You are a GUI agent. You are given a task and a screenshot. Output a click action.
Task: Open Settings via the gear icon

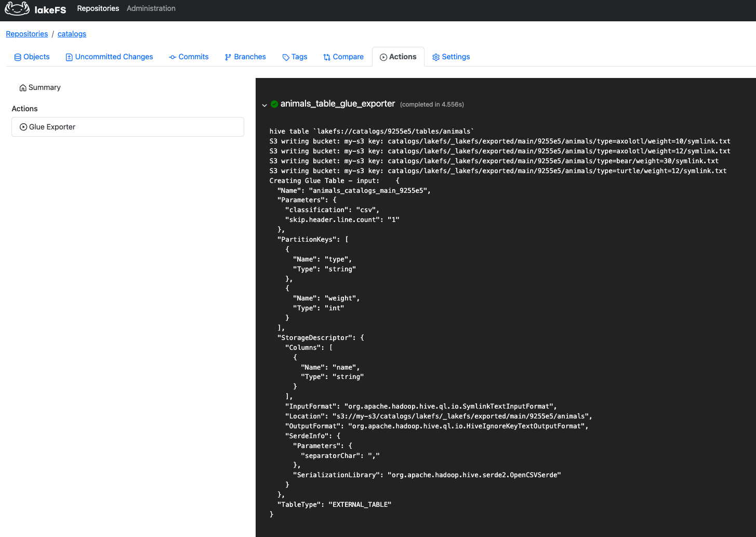tap(436, 57)
